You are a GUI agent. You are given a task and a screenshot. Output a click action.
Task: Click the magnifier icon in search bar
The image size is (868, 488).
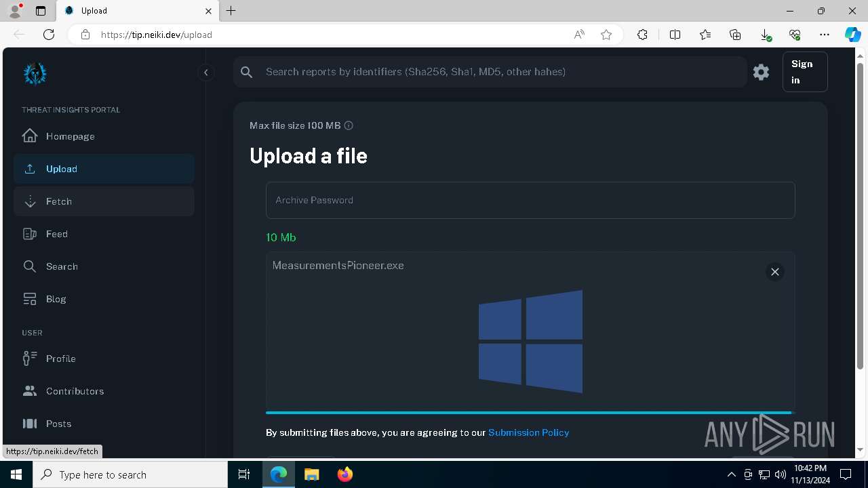(247, 72)
